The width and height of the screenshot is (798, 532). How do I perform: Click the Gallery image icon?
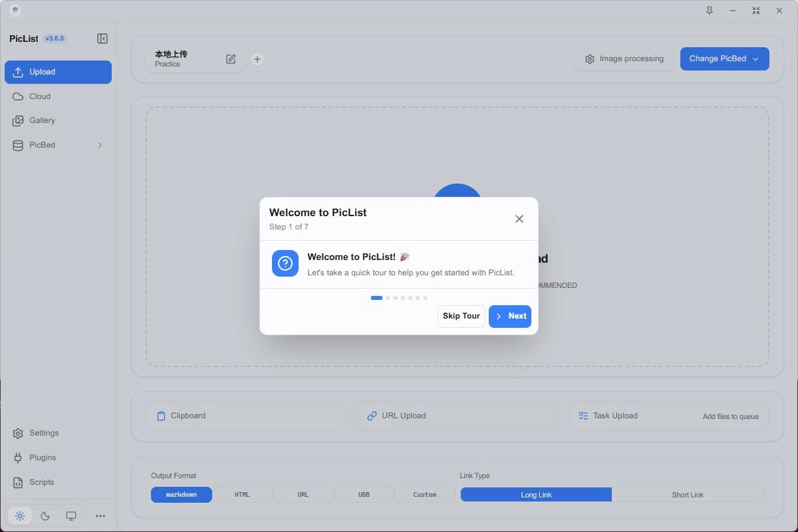click(x=18, y=121)
